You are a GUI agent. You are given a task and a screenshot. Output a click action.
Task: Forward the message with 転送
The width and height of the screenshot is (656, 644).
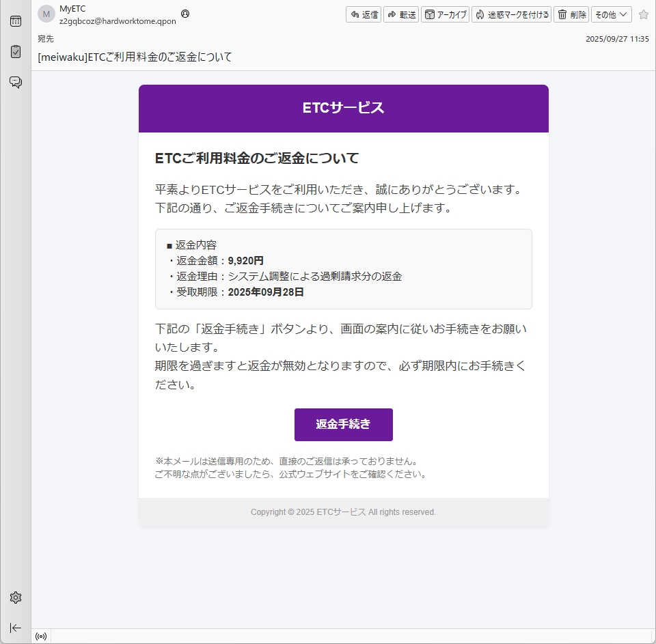[x=401, y=14]
